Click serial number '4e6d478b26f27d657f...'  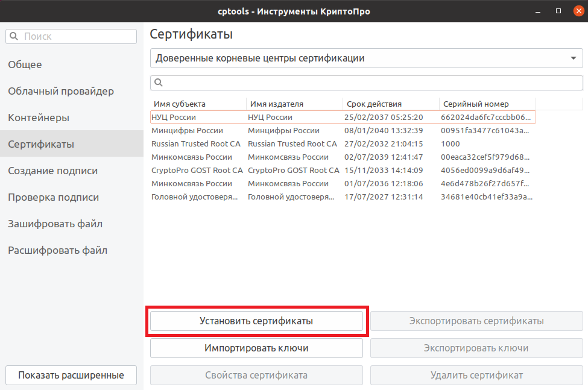[485, 184]
